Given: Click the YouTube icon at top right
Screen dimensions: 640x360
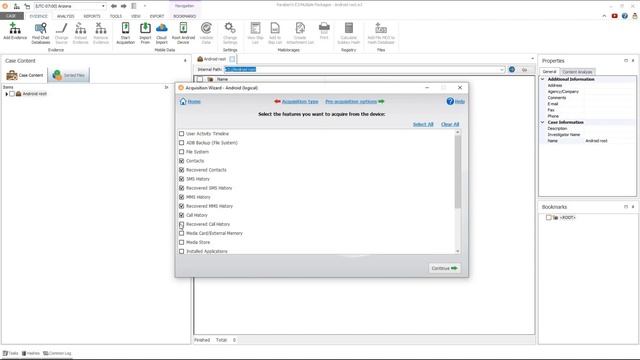Looking at the screenshot, I should click(x=614, y=16).
